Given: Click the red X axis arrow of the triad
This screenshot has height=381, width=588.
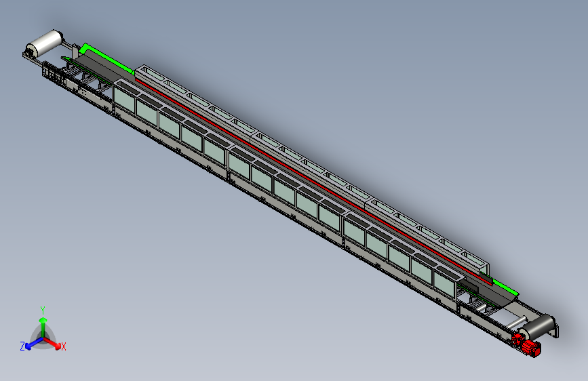Looking at the screenshot, I should coord(53,344).
